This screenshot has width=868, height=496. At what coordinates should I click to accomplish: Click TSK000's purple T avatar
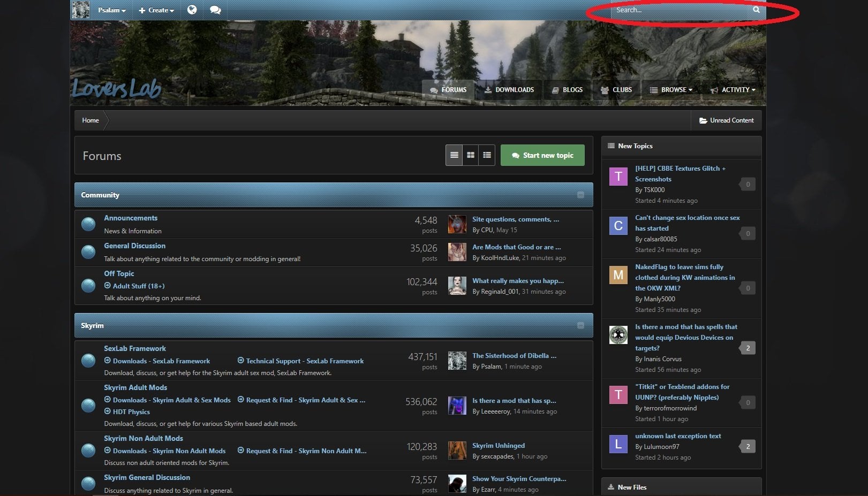click(x=618, y=177)
